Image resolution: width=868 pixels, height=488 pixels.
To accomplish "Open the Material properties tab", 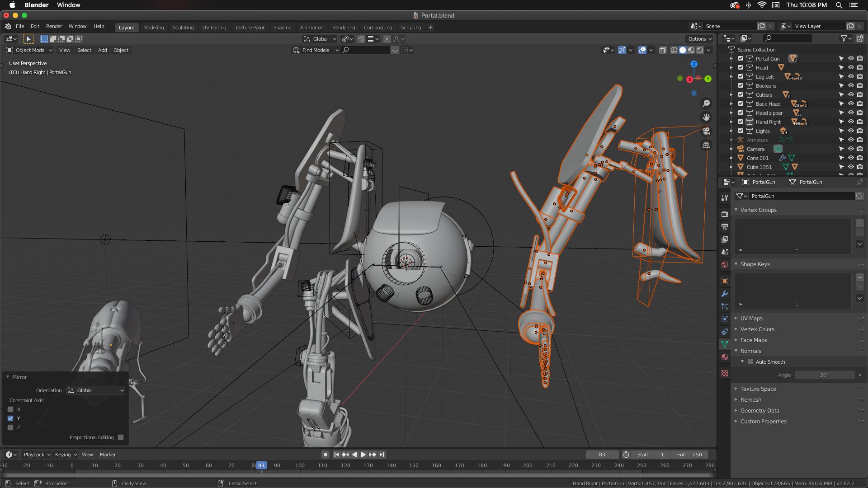I will point(725,357).
